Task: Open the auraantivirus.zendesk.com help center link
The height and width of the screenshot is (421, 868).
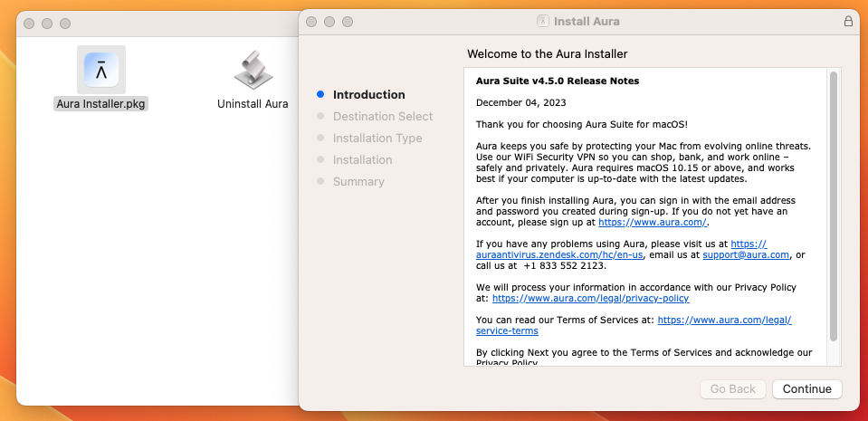Action: [x=559, y=254]
